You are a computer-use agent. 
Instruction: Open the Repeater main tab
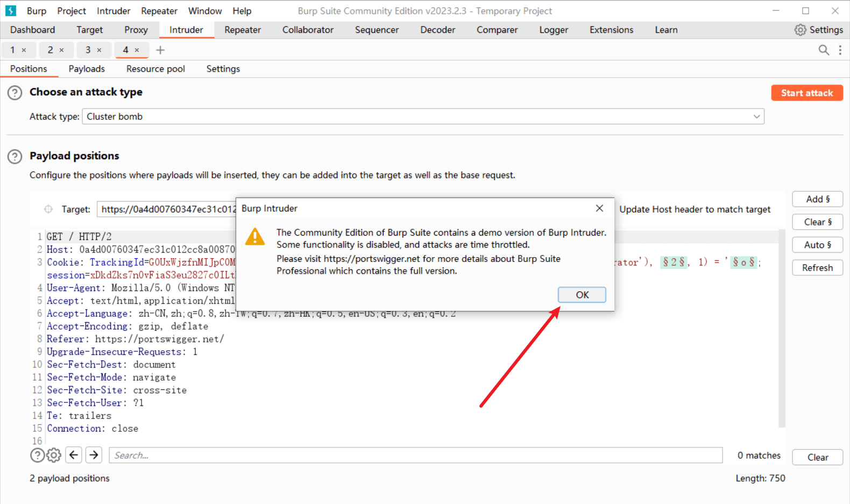(x=243, y=30)
